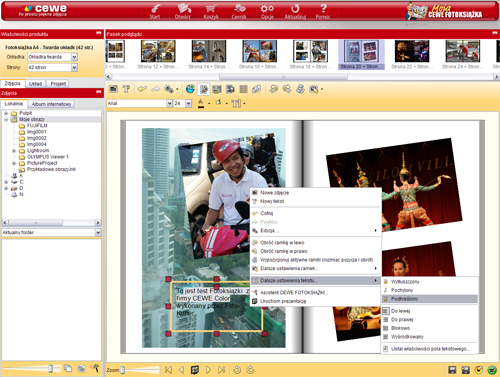Choose Uruchom prezentację menu item
Screen dimensions: 500x377
click(316, 301)
